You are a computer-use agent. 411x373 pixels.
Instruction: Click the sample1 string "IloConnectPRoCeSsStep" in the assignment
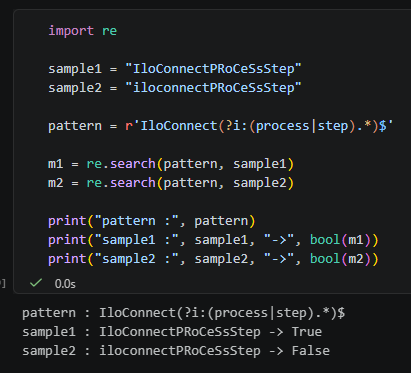pyautogui.click(x=213, y=69)
